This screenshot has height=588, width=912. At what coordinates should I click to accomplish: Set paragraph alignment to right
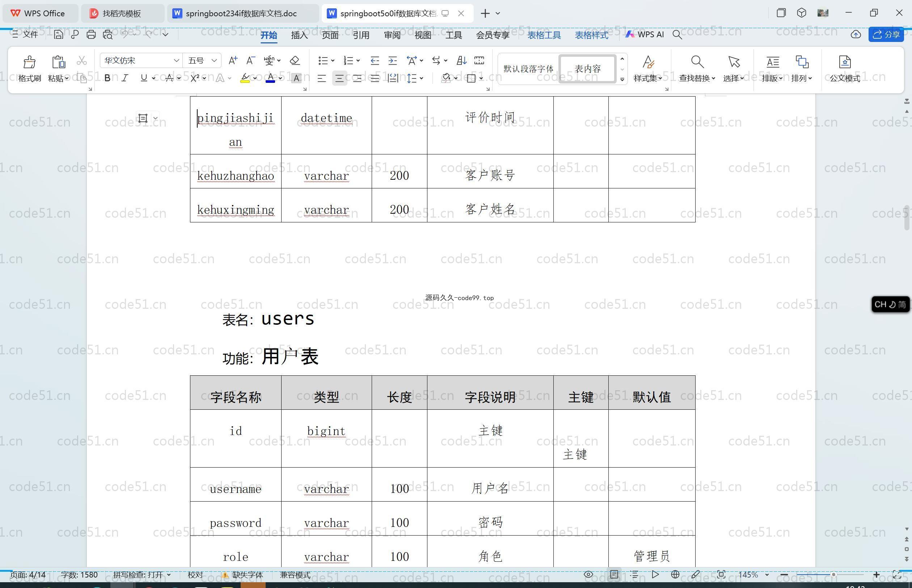[x=357, y=78]
